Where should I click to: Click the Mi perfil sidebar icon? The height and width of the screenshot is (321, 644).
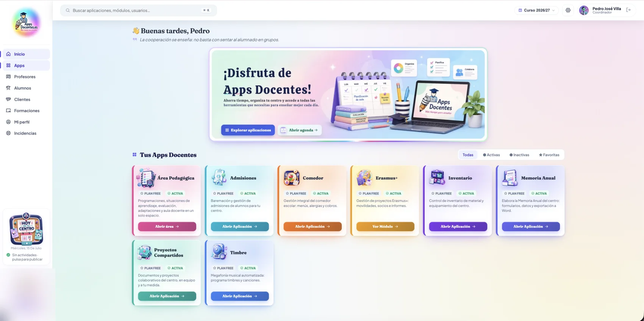(x=8, y=122)
